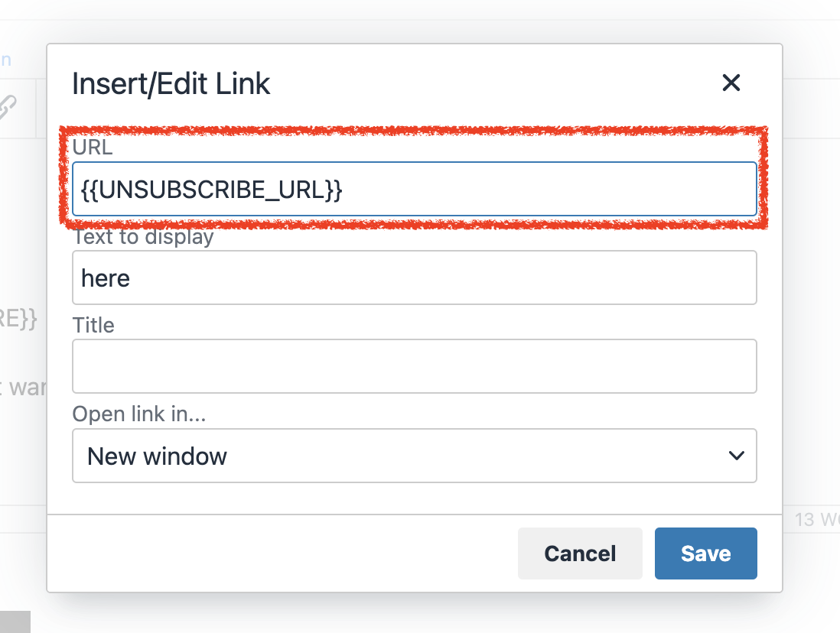This screenshot has height=633, width=840.
Task: Open the 'Open link in...' combo box
Action: pyautogui.click(x=414, y=456)
